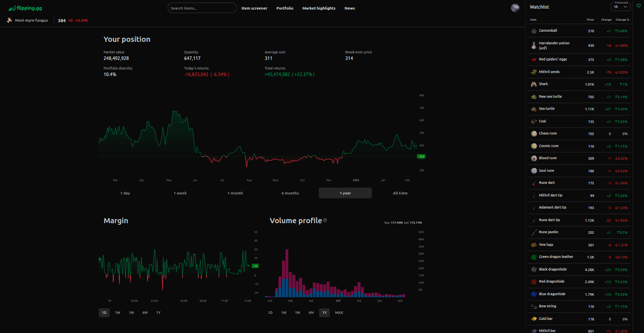This screenshot has width=644, height=333.
Task: Open the Item screener page
Action: click(254, 8)
